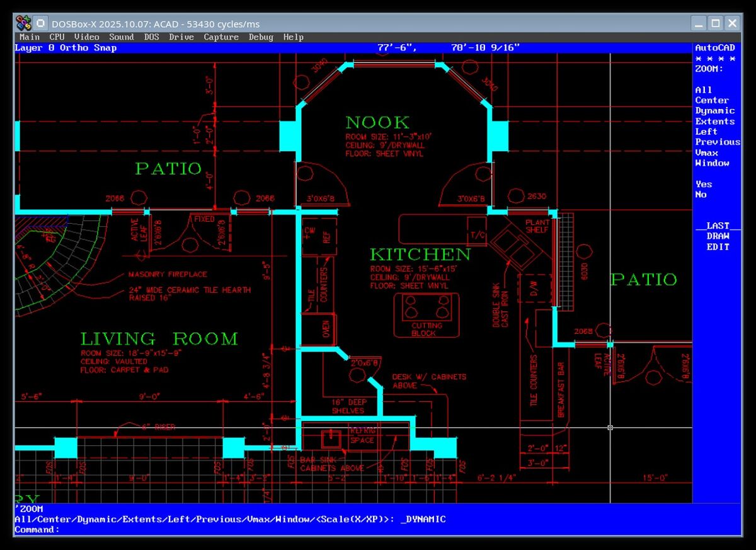The width and height of the screenshot is (756, 550).
Task: Pick the Extents zoom option
Action: pyautogui.click(x=714, y=122)
